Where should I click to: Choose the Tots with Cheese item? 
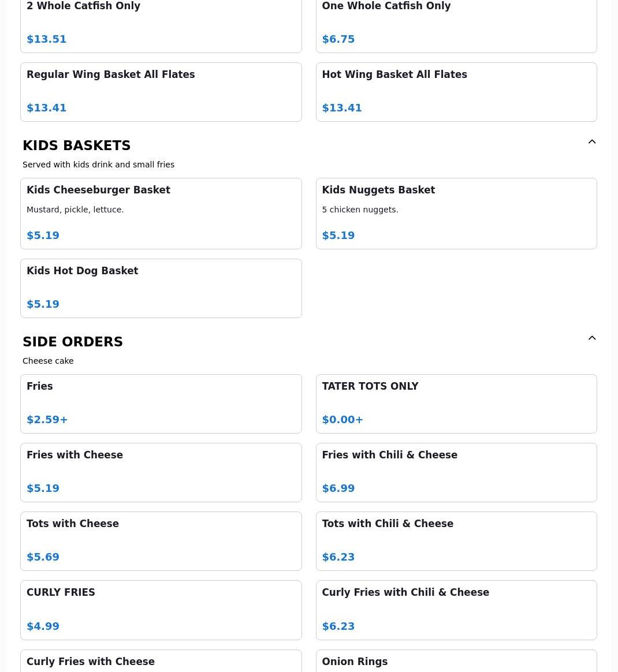click(161, 540)
